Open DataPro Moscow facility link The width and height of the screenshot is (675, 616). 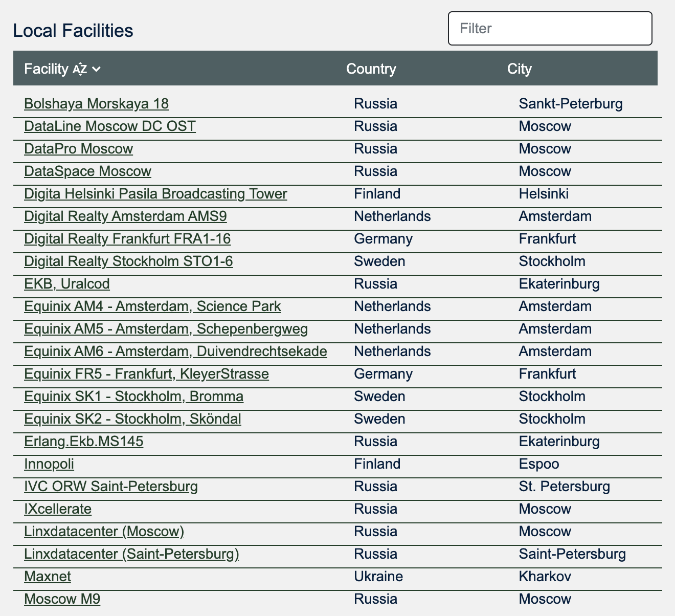click(78, 149)
